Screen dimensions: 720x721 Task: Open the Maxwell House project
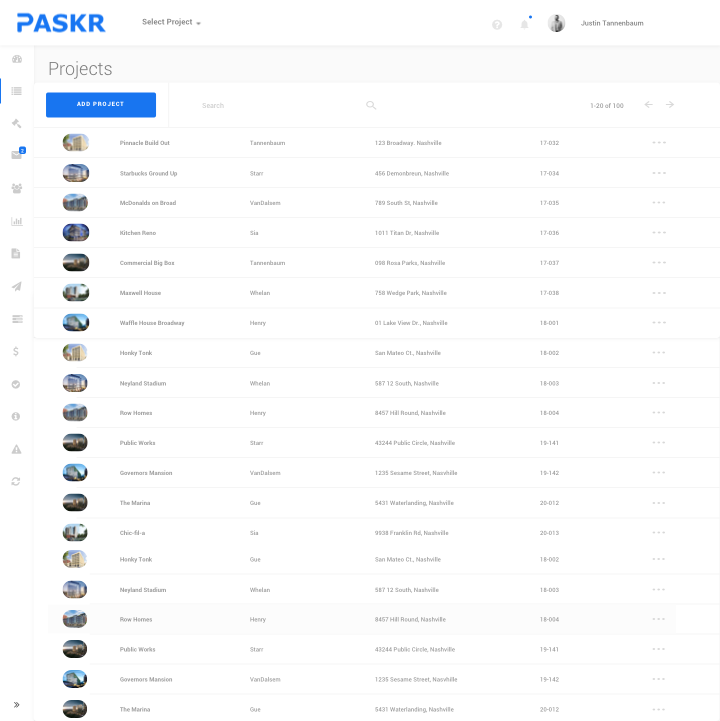140,293
